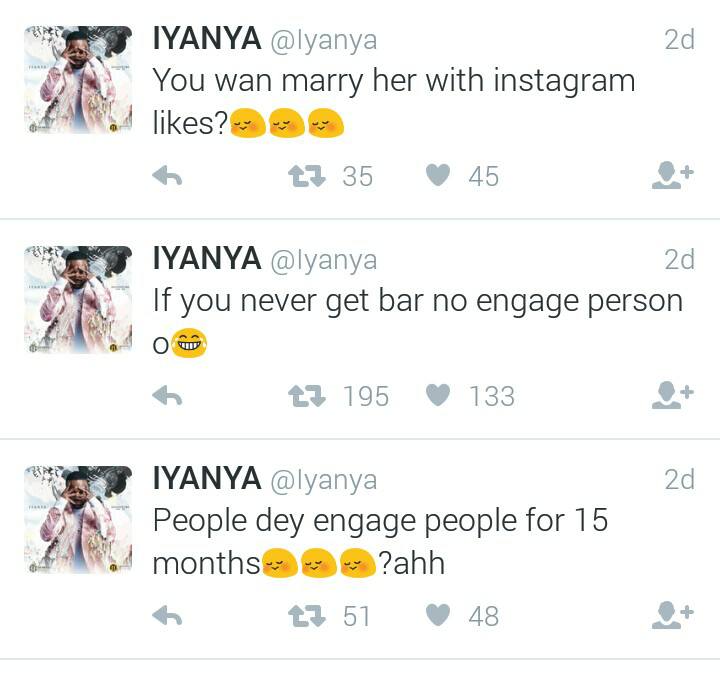This screenshot has width=720, height=682.
Task: Open avatar beside "never get bar" tweet
Action: pyautogui.click(x=78, y=300)
